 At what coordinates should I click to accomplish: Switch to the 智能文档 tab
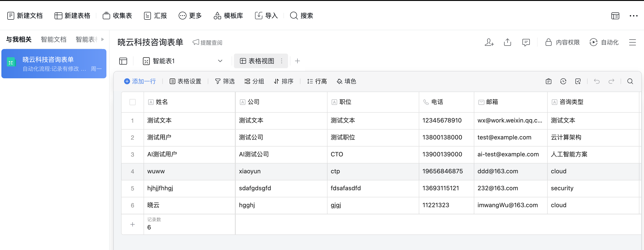coord(53,39)
